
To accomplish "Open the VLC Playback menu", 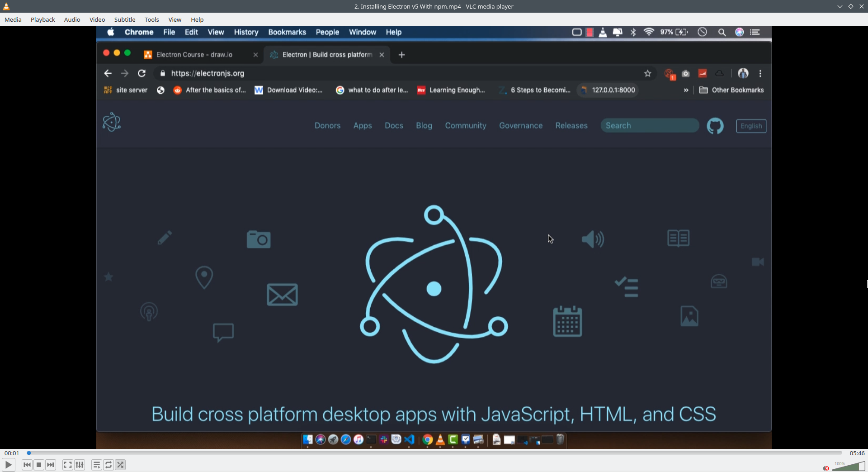I will point(43,19).
